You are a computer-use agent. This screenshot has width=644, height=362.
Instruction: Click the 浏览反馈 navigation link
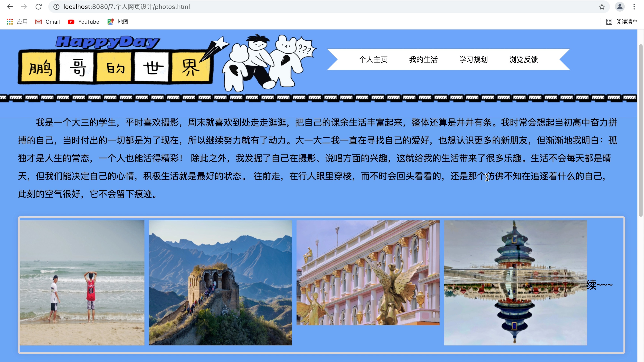524,59
